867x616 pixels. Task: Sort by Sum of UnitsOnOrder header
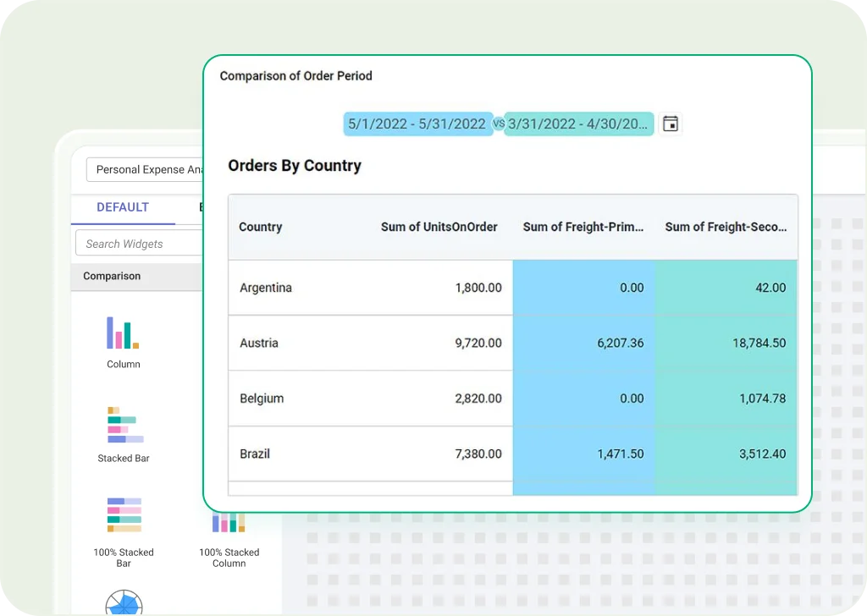tap(439, 227)
